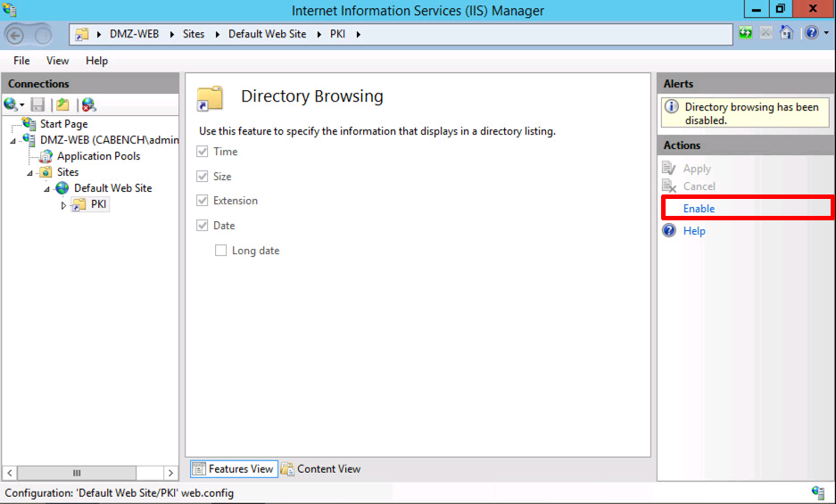This screenshot has height=504, width=836.
Task: Click the Start Page tree icon
Action: tap(29, 124)
